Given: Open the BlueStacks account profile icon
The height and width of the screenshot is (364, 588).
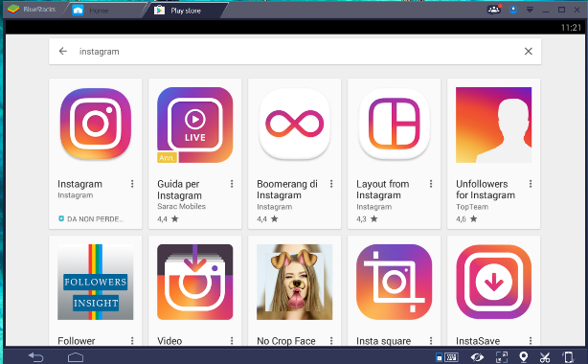Looking at the screenshot, I should (513, 10).
